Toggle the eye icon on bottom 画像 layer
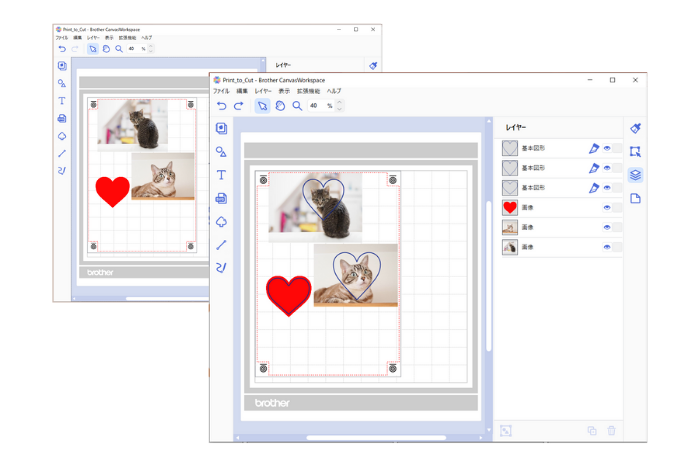Screen dimensions: 700x467 (607, 247)
